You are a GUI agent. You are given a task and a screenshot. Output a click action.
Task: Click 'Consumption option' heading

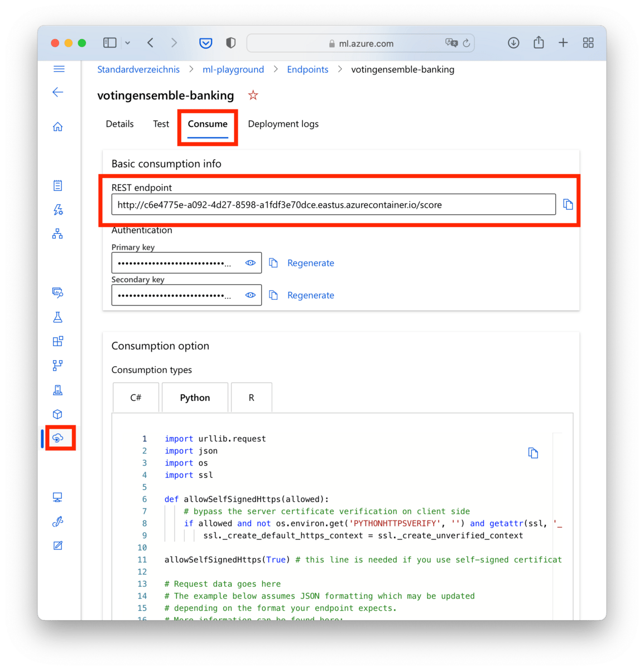pos(160,346)
